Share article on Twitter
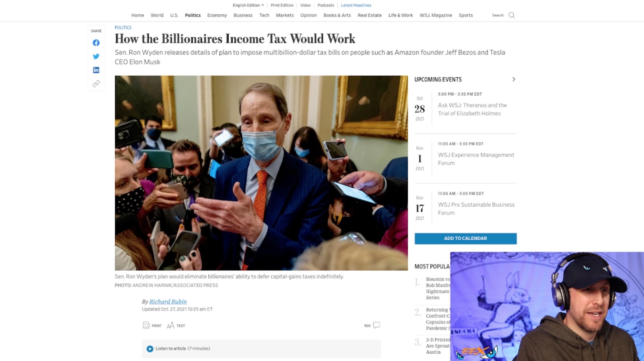The width and height of the screenshot is (644, 361). [x=96, y=56]
